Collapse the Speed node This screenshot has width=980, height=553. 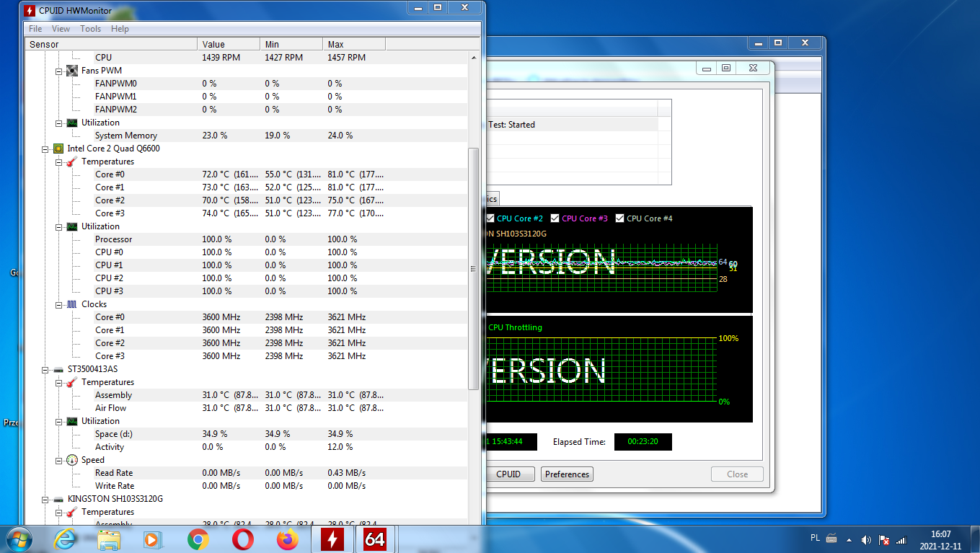coord(59,460)
